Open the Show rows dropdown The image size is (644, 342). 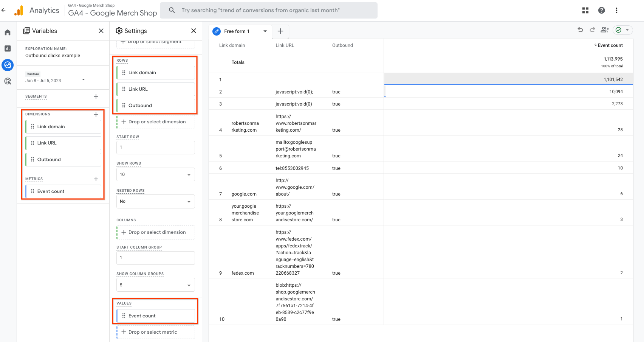tap(156, 174)
